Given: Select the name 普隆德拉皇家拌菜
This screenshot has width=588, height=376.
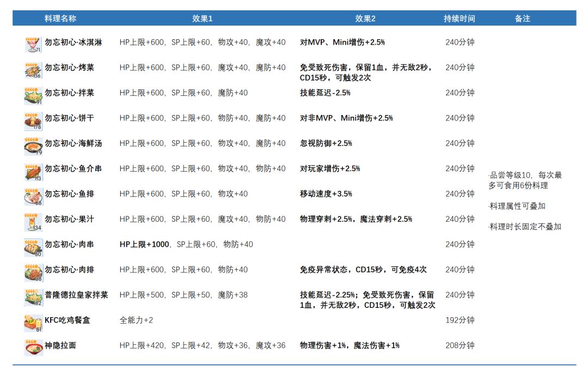Looking at the screenshot, I should [77, 295].
